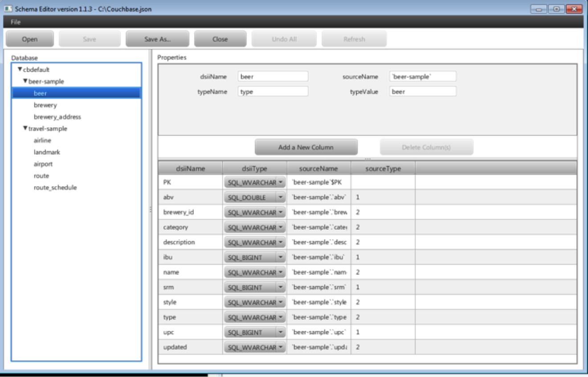588x377 pixels.
Task: Click inside the typeValue text field
Action: click(x=422, y=91)
